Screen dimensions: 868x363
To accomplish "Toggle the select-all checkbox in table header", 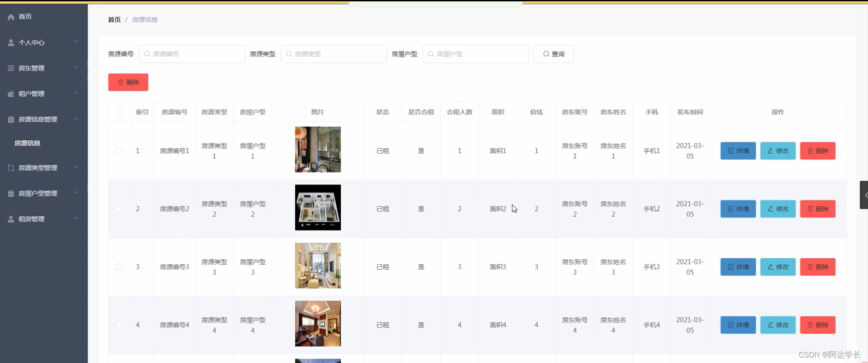I will pyautogui.click(x=120, y=112).
